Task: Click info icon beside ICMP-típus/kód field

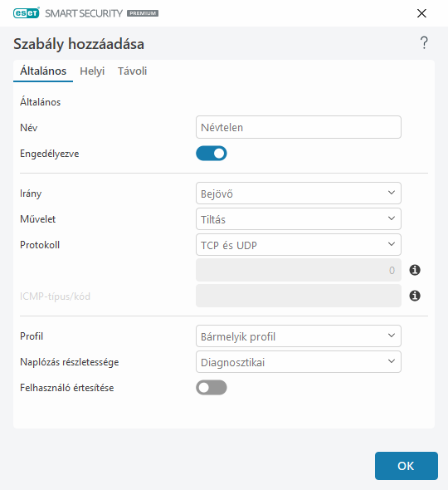Action: pos(415,296)
